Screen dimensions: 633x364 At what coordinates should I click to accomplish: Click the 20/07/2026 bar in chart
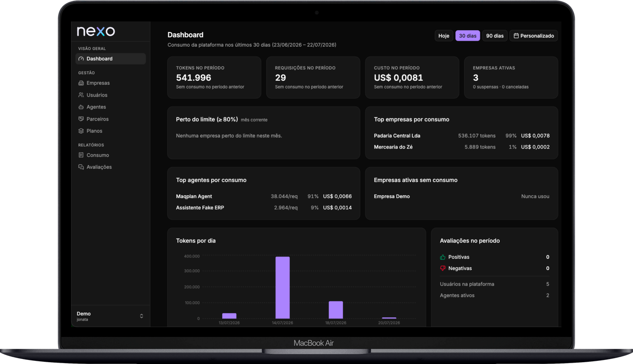coord(389,318)
